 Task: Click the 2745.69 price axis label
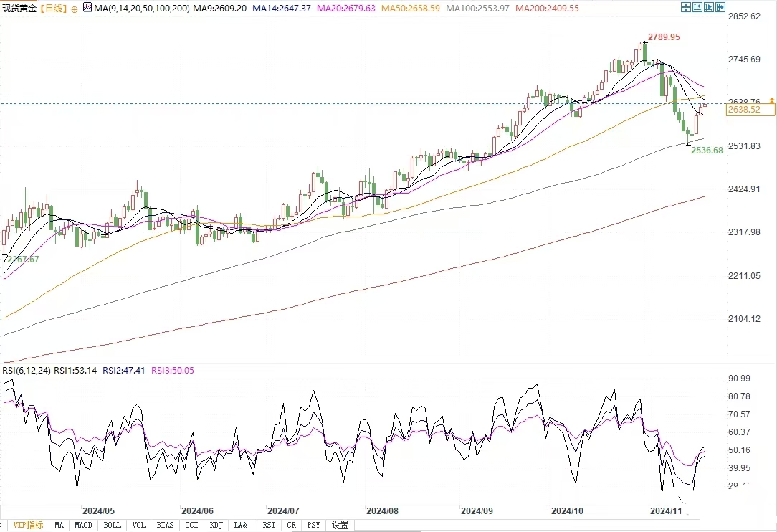[744, 60]
